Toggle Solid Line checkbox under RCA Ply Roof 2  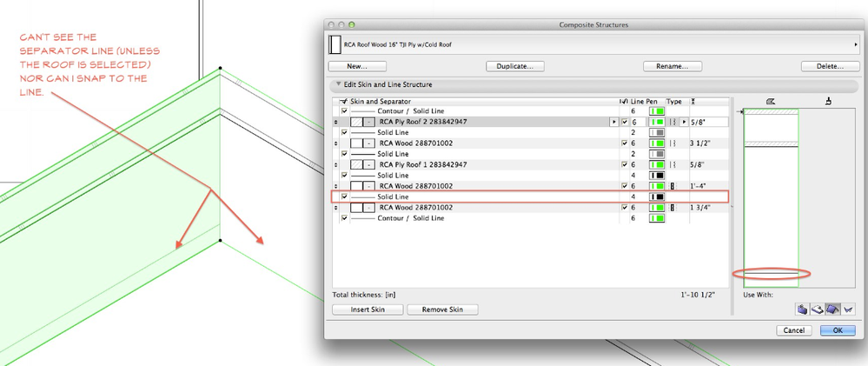coord(344,132)
